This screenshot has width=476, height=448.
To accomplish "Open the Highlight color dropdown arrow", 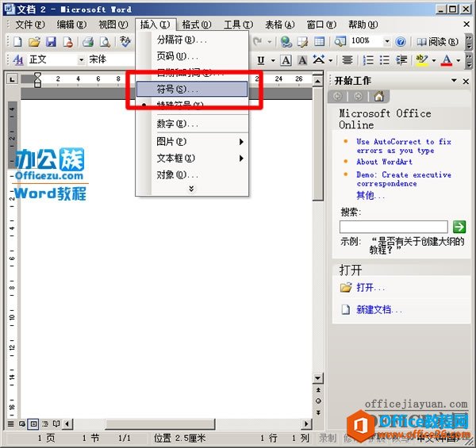I will [433, 60].
